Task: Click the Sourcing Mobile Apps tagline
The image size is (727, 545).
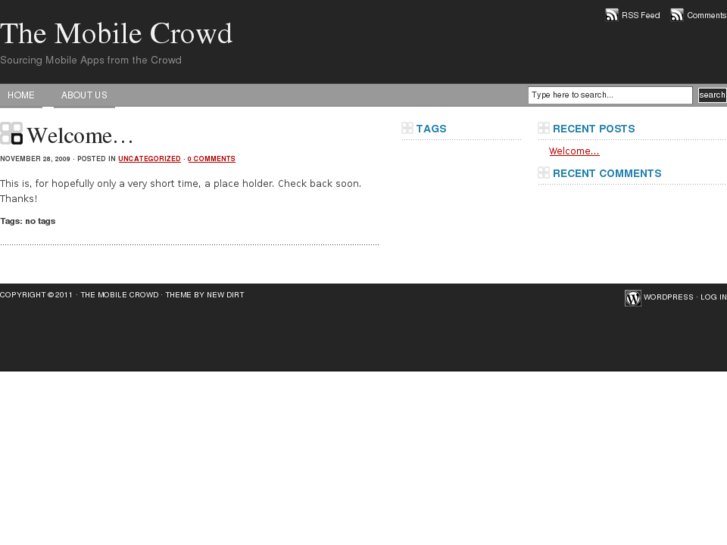Action: click(x=91, y=60)
